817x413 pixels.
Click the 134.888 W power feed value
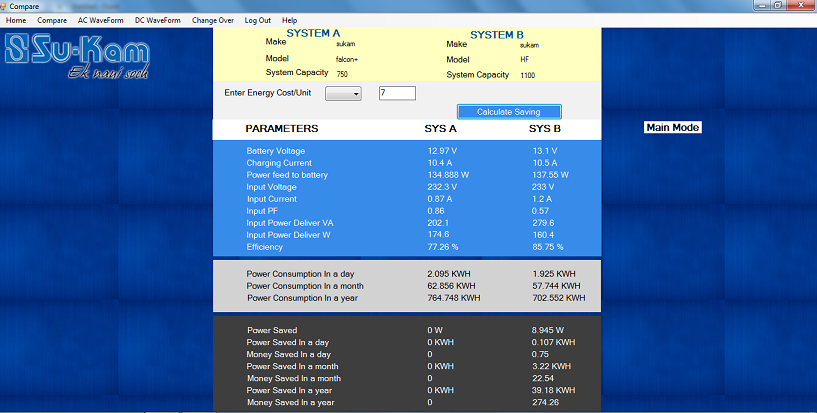[448, 175]
